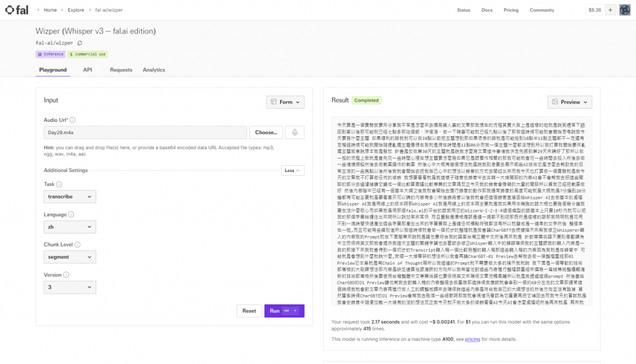Click the $8.36 balance display
The image size is (636, 364).
pyautogui.click(x=594, y=10)
